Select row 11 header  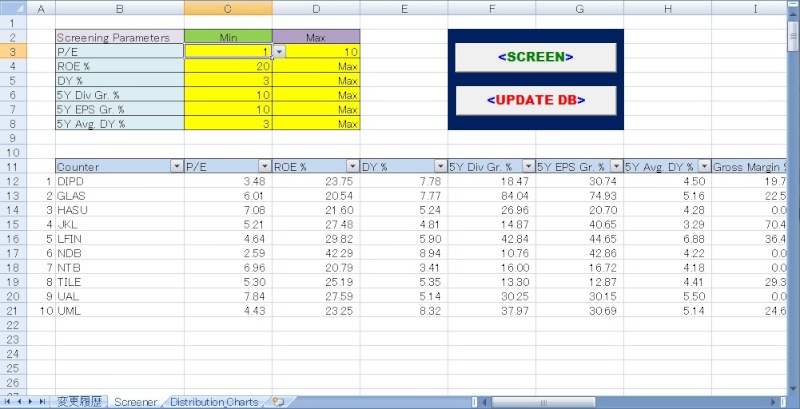(x=13, y=167)
